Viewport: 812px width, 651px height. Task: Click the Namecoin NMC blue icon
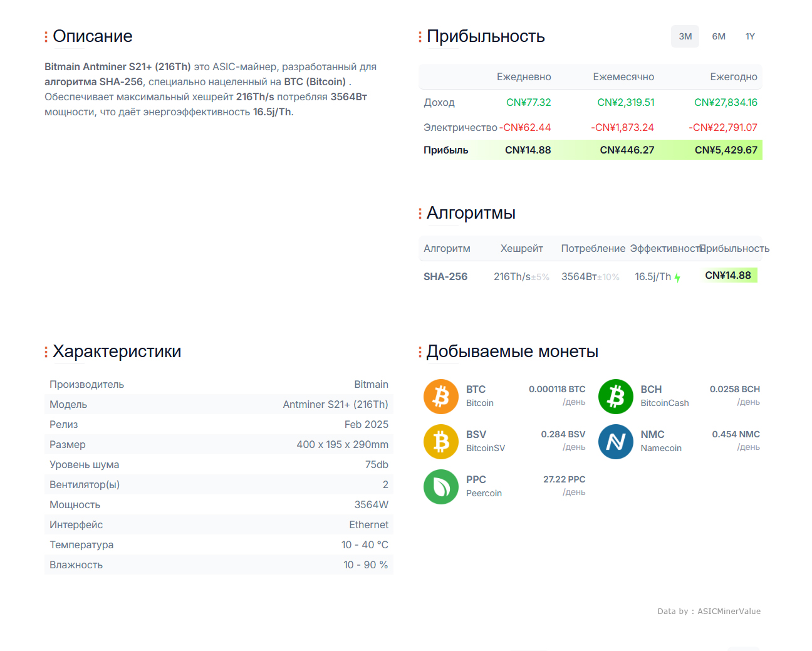tap(616, 442)
